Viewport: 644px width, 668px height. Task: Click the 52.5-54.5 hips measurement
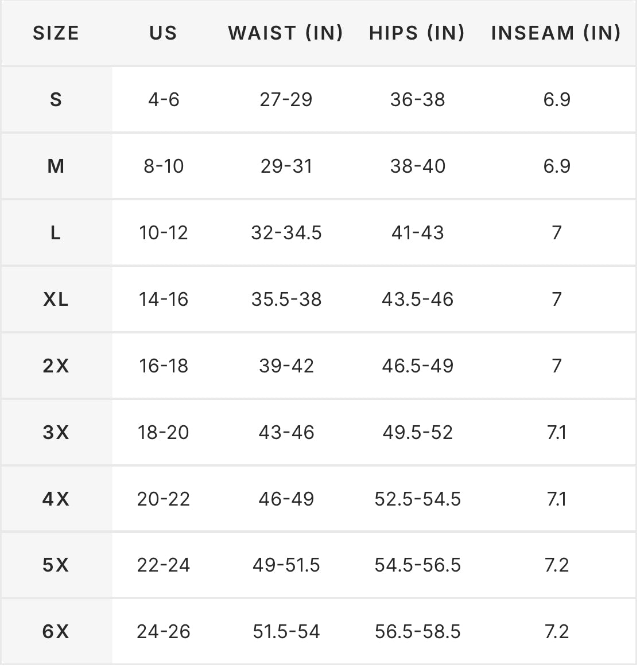[x=418, y=499]
